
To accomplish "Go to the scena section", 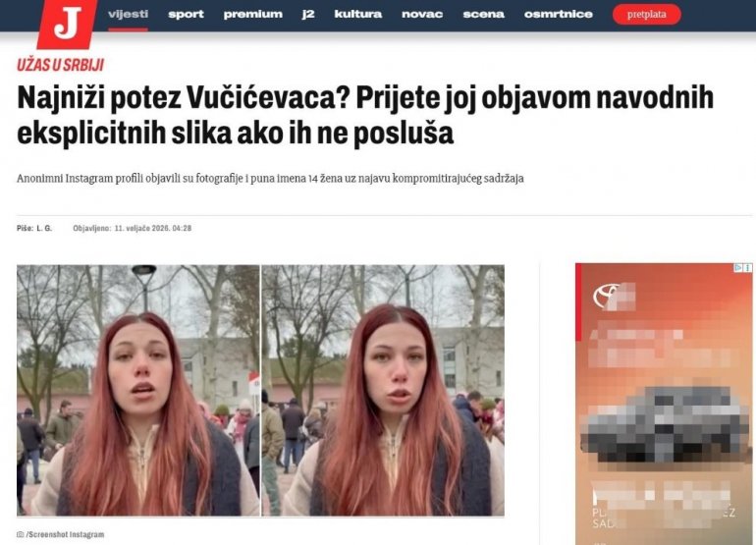I will click(484, 15).
